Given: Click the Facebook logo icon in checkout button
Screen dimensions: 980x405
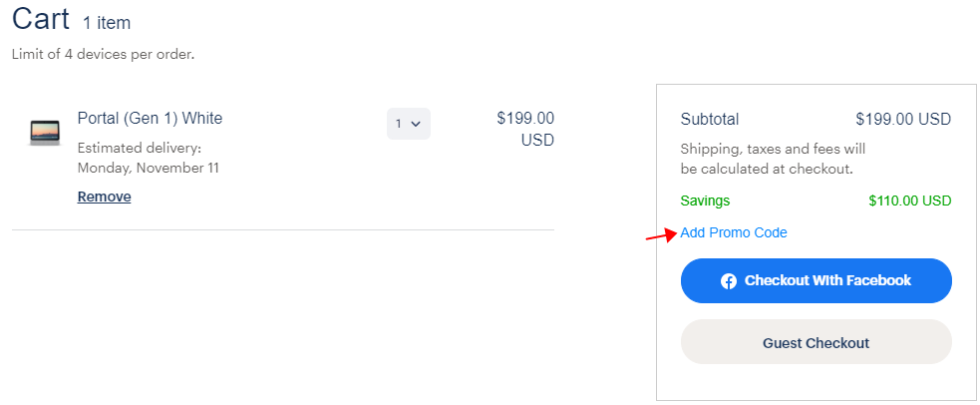Looking at the screenshot, I should pos(728,281).
